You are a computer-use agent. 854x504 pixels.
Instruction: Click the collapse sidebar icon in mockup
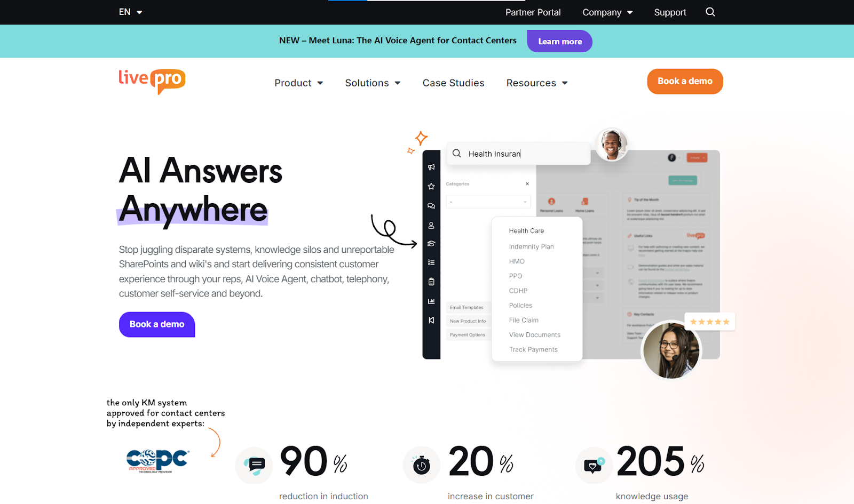pos(431,320)
